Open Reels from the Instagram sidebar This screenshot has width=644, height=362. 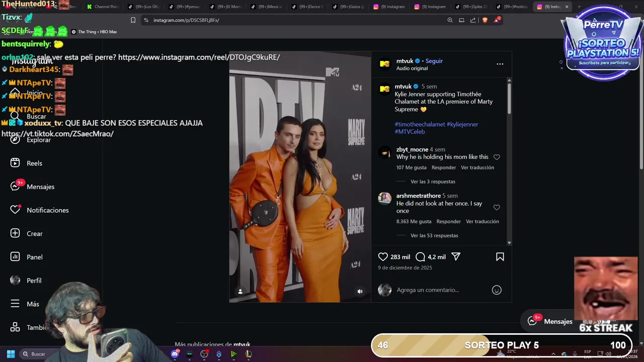pyautogui.click(x=27, y=163)
